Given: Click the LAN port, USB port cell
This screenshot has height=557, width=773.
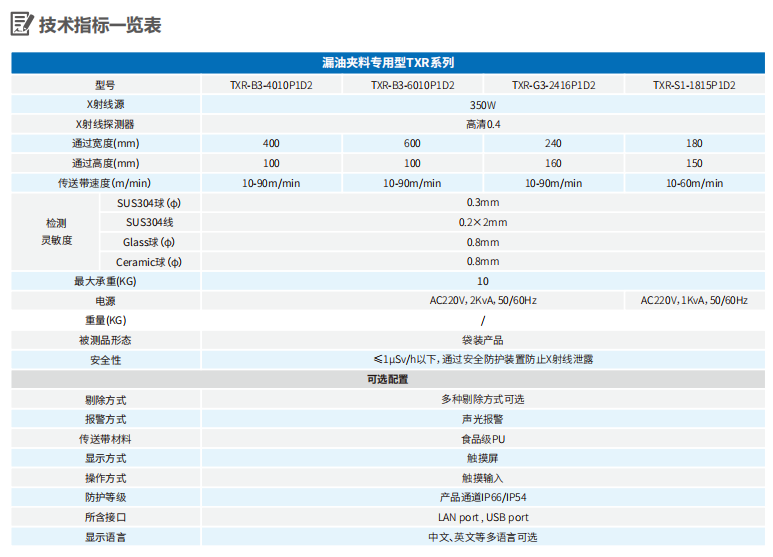Looking at the screenshot, I should (482, 517).
